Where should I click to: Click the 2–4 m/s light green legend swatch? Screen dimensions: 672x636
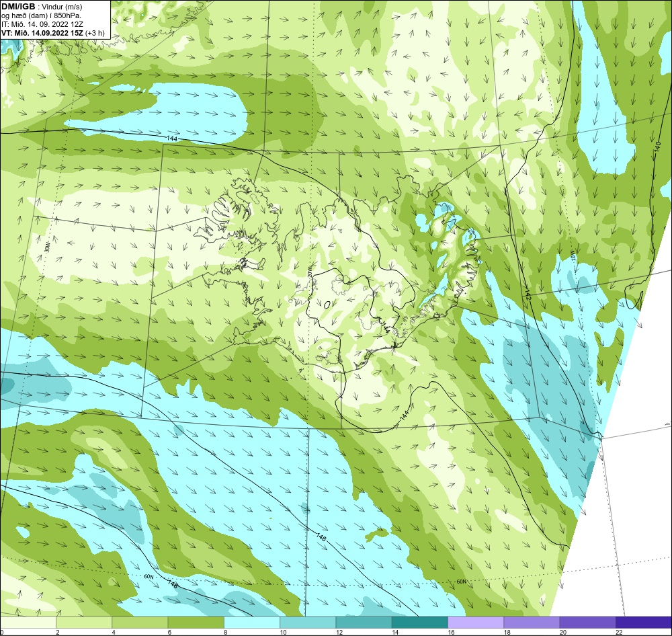tap(84, 622)
